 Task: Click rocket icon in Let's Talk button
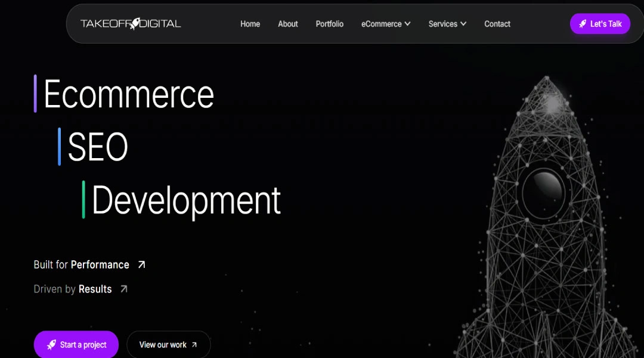tap(583, 24)
